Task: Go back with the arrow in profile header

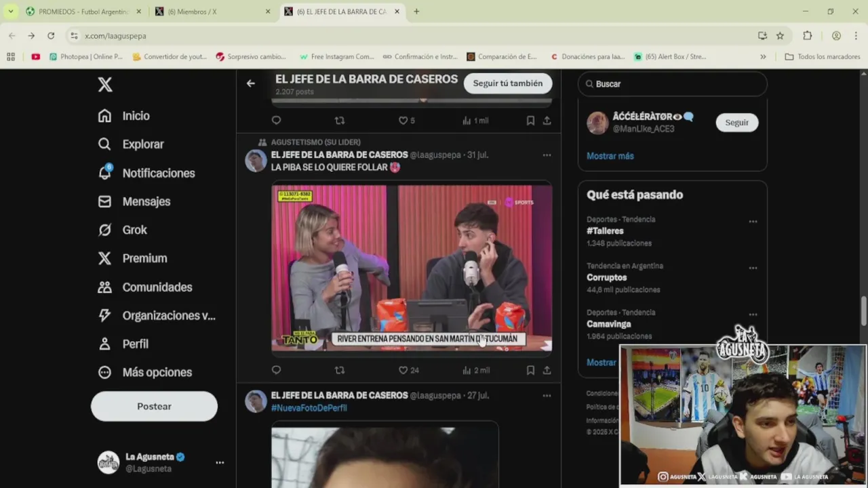Action: coord(251,83)
